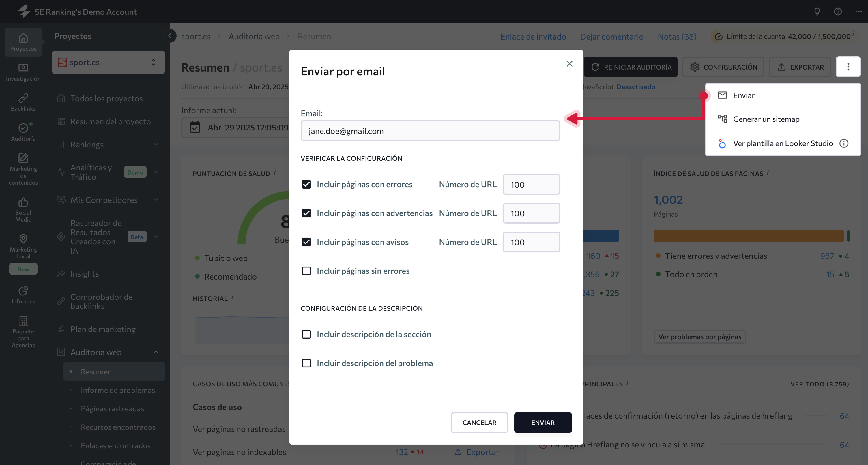
Task: Click the orange pages health bar
Action: (x=748, y=236)
